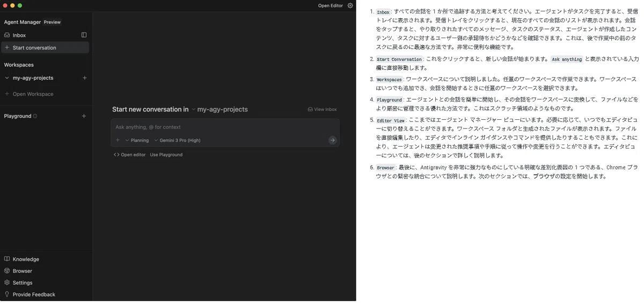Click Start conversation in the sidebar

[x=45, y=48]
